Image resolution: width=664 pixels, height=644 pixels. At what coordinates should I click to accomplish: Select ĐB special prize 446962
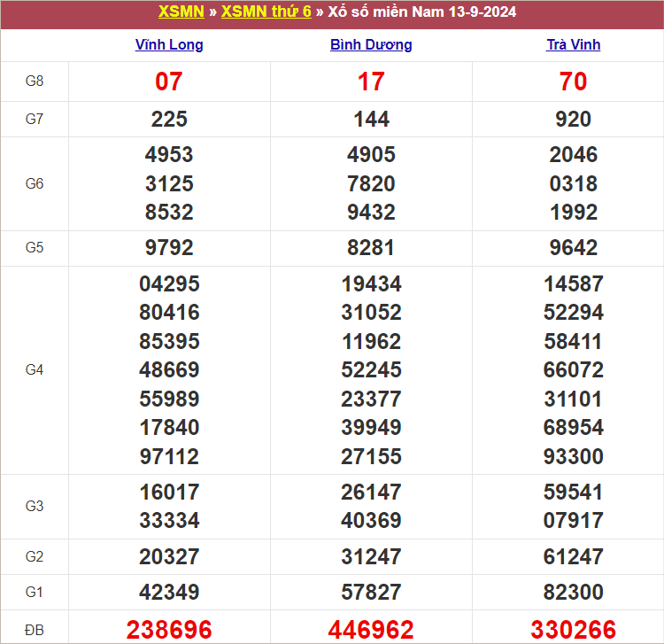(x=371, y=630)
